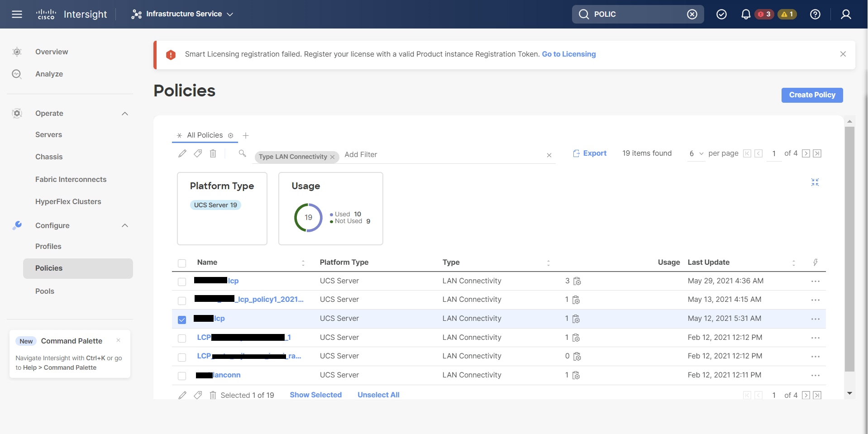Select the All Policies tab
Viewport: 868px width, 434px height.
pos(205,135)
